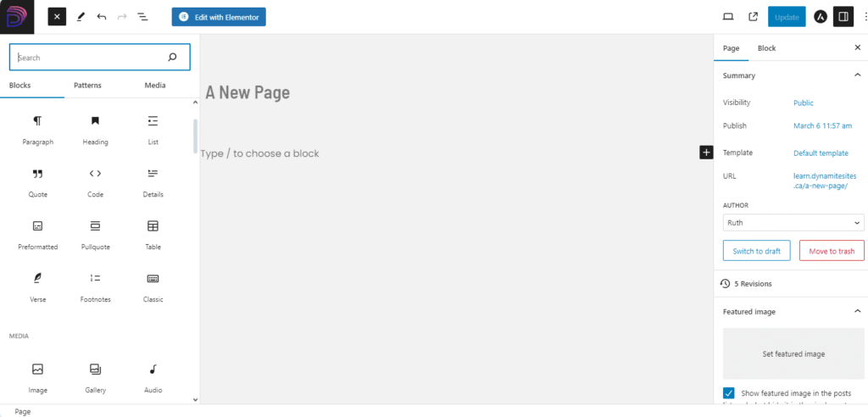This screenshot has width=868, height=417.
Task: Close the block inserter panel
Action: coord(57,17)
